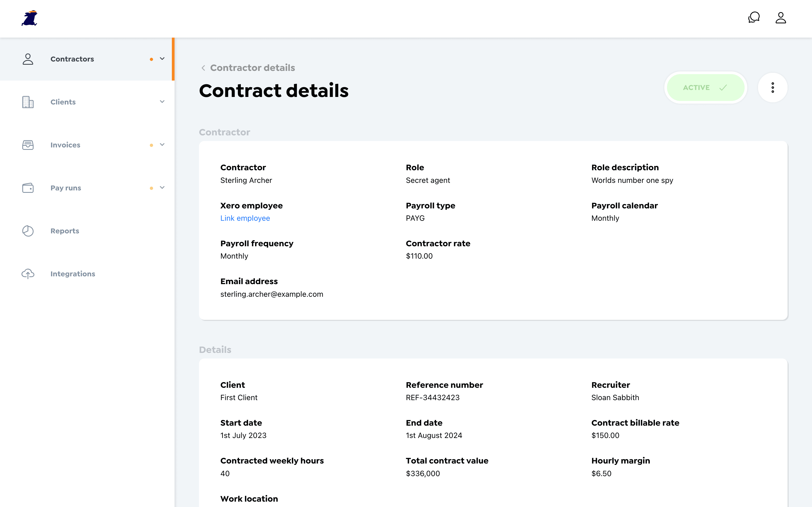Image resolution: width=812 pixels, height=507 pixels.
Task: Click the Clients sidebar icon
Action: 27,102
